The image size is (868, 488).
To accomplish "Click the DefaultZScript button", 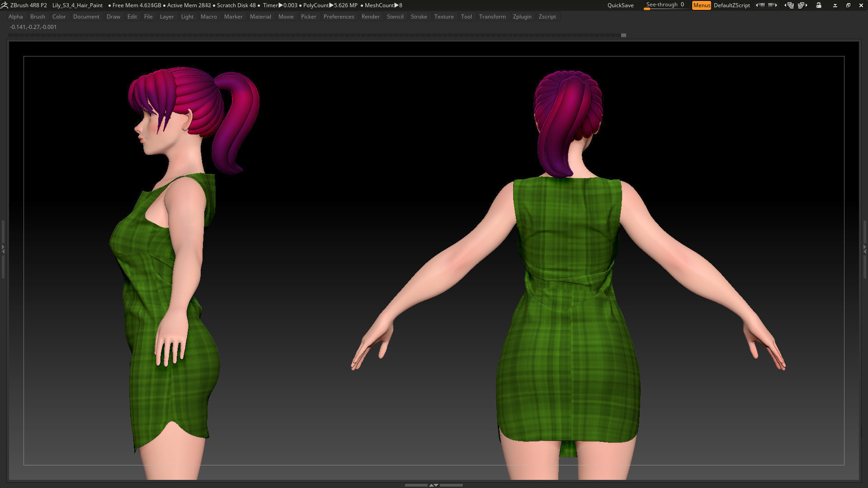I will [x=732, y=5].
